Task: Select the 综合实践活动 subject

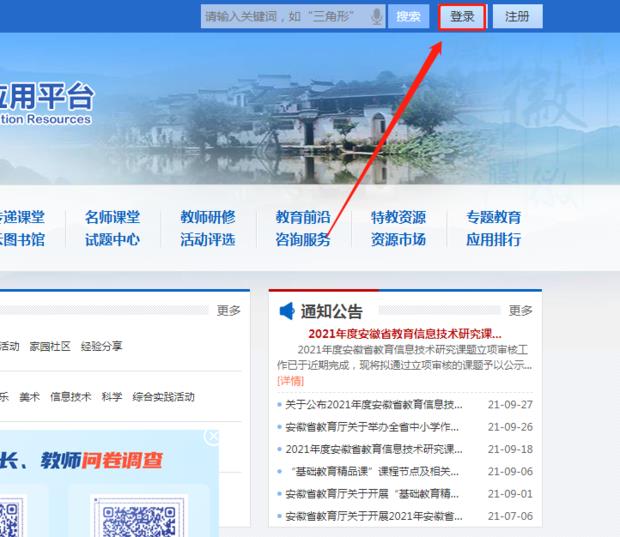Action: click(x=164, y=397)
